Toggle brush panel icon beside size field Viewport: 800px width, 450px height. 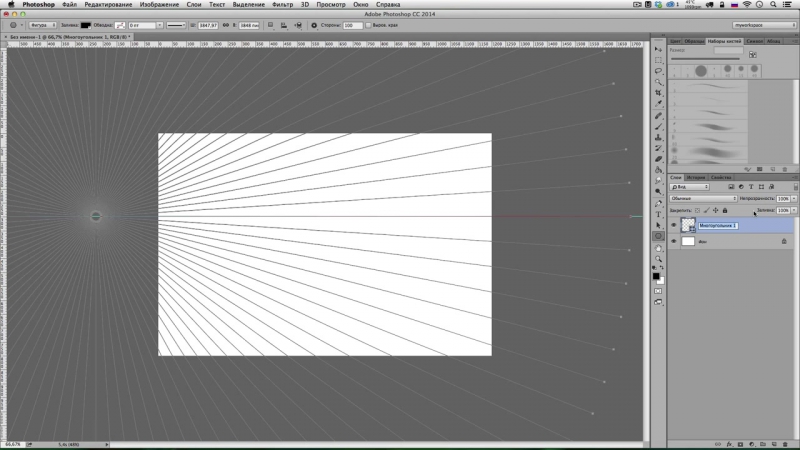point(753,54)
